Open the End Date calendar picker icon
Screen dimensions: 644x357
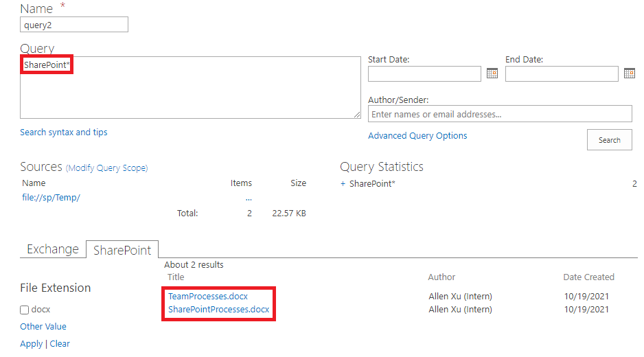[629, 73]
